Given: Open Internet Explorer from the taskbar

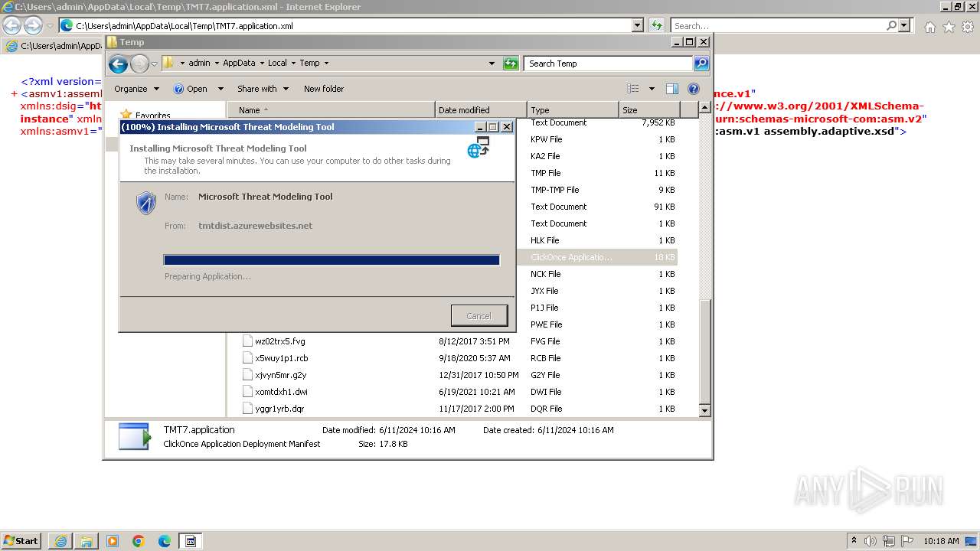Looking at the screenshot, I should 60,541.
